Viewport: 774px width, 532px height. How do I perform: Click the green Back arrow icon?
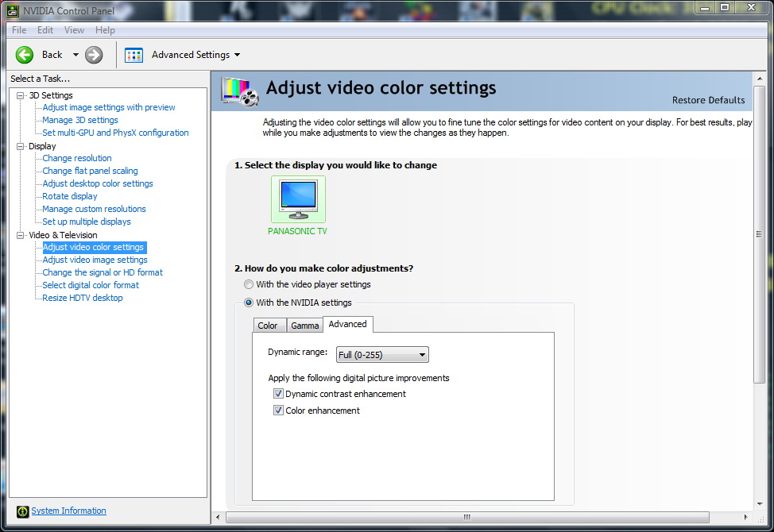24,55
